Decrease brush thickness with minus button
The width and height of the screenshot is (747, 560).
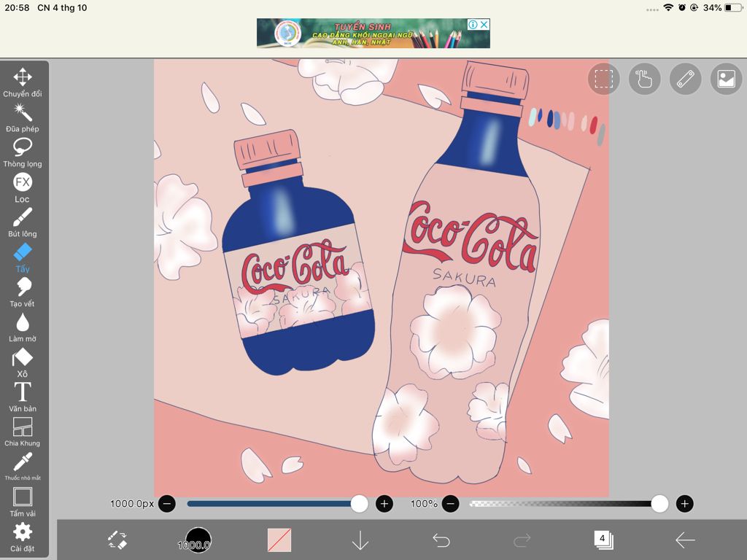(167, 503)
